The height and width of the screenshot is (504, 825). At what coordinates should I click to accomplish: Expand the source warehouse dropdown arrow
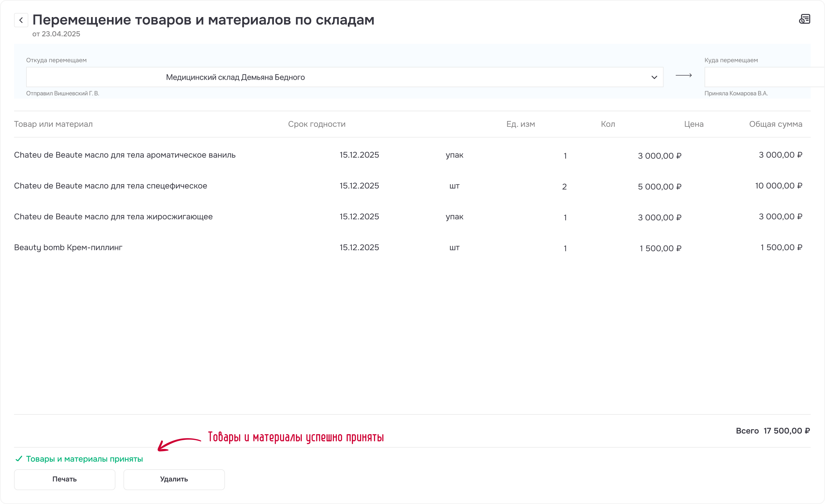pos(654,77)
